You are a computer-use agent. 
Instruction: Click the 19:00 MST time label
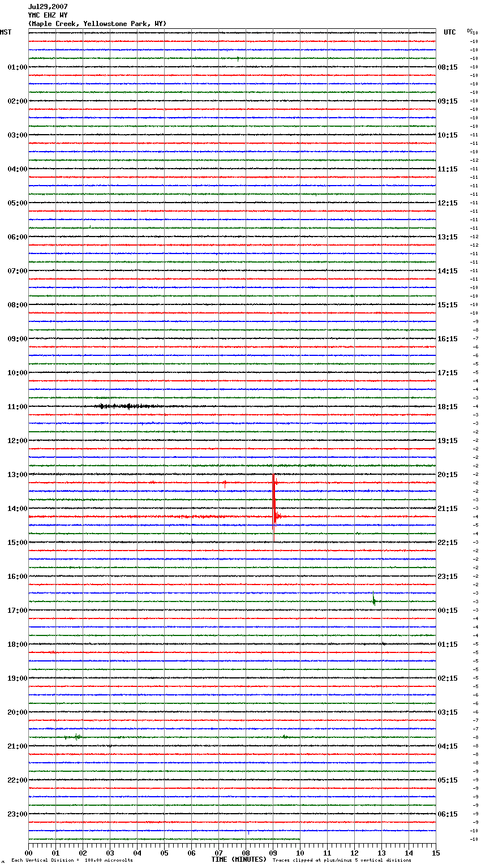(18, 678)
